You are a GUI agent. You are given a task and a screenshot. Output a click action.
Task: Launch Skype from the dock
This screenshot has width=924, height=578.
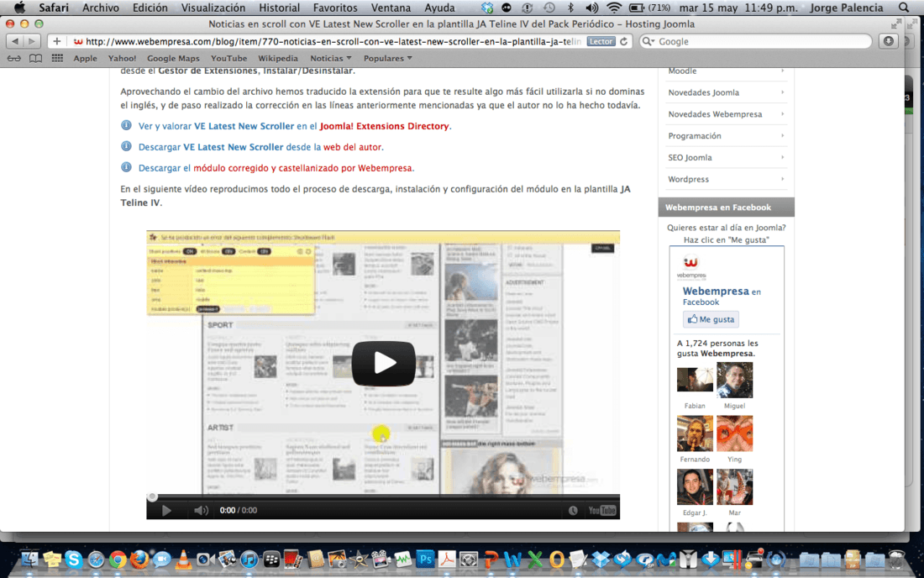[x=74, y=559]
